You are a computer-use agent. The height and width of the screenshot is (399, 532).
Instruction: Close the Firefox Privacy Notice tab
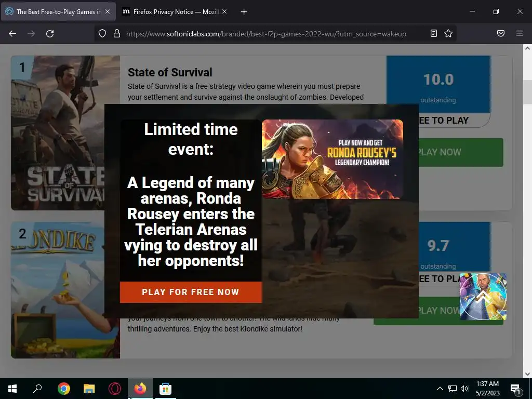(x=224, y=11)
